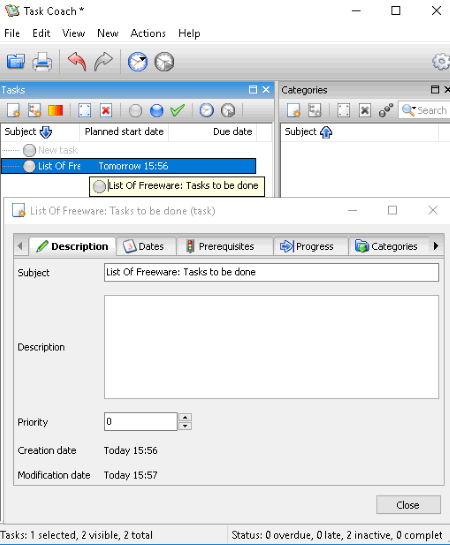Click the Description text area
Viewport: 450px width, 545px height.
tap(271, 347)
